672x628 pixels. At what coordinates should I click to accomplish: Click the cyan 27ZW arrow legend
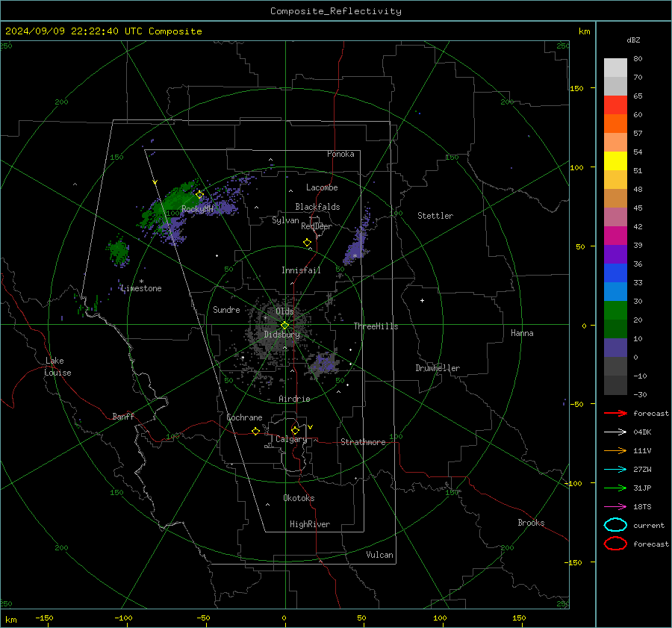(x=615, y=470)
